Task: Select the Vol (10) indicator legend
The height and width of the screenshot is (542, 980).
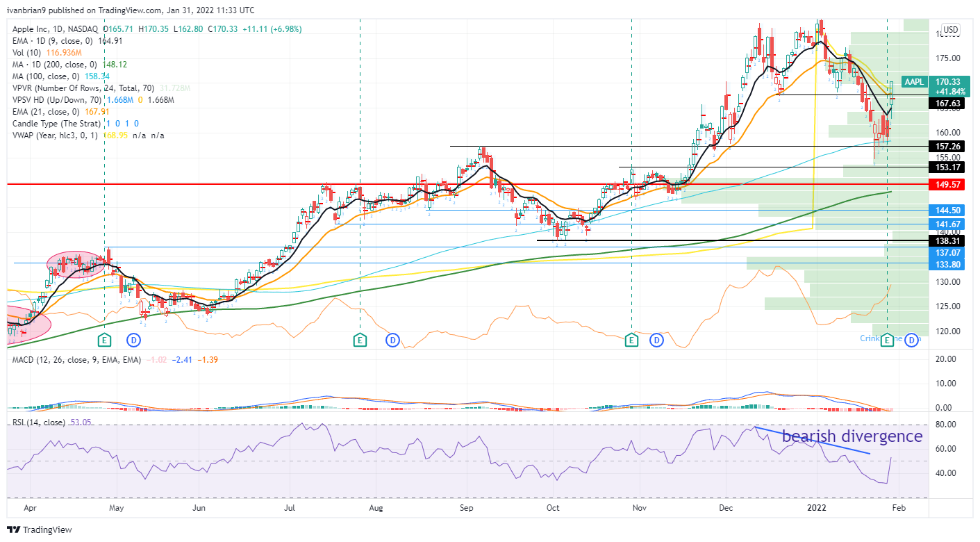Action: 28,53
